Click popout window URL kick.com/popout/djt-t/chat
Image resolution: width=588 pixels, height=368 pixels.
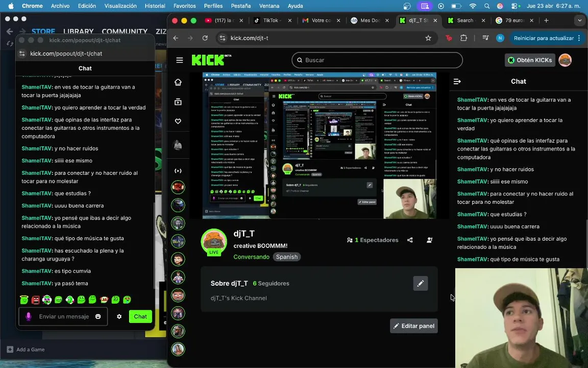pyautogui.click(x=66, y=54)
